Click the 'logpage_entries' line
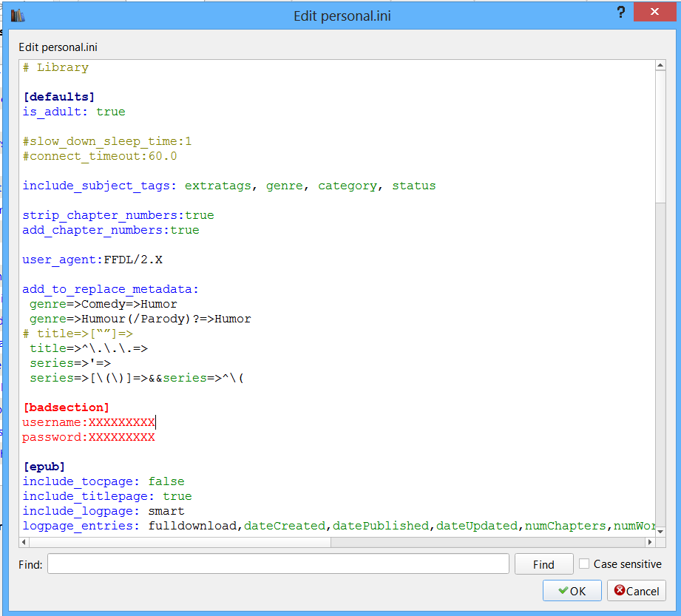Screen dimensions: 681x616 [339, 526]
